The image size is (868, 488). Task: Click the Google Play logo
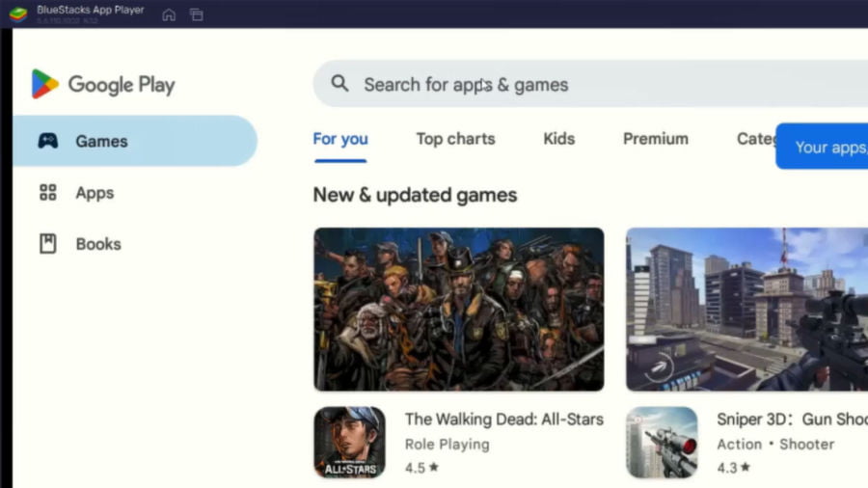pyautogui.click(x=103, y=84)
